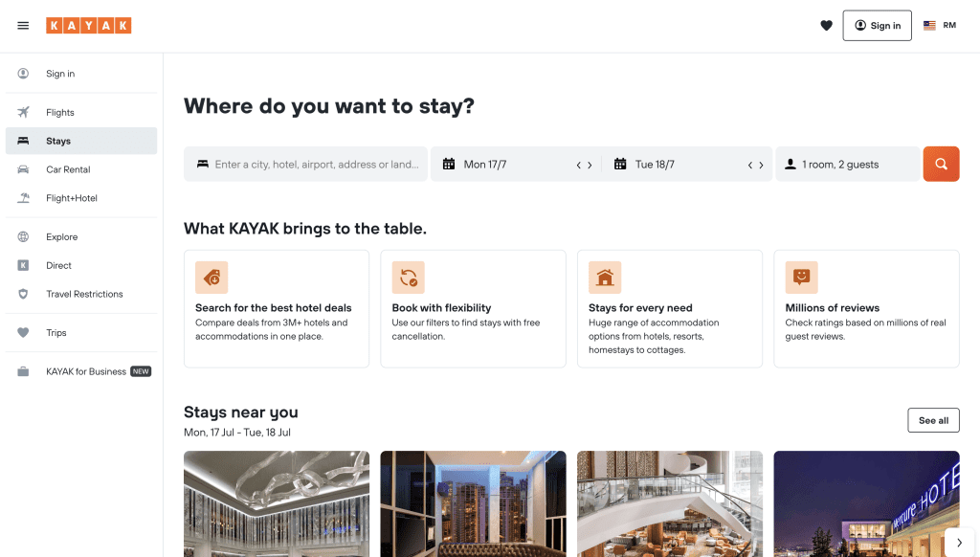Switch the site to Stays tab
Screen dimensions: 980x557
57,141
